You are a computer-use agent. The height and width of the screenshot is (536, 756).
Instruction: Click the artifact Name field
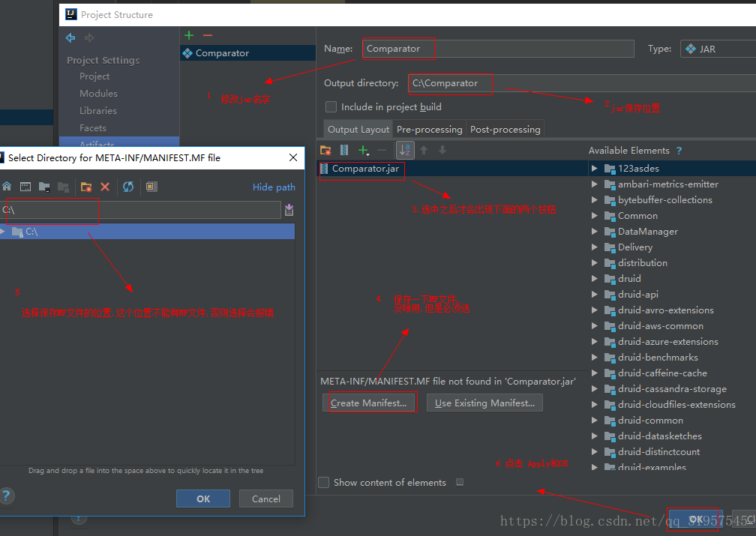point(498,49)
